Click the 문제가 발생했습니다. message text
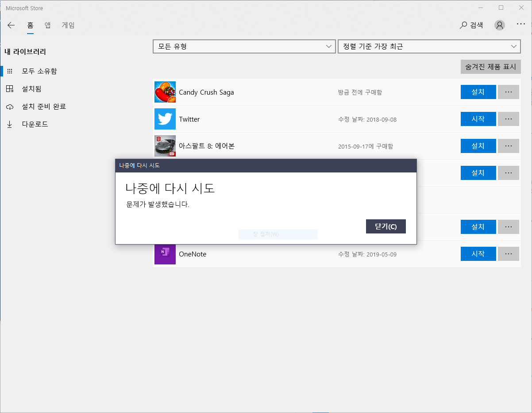This screenshot has height=413, width=532. click(x=158, y=205)
